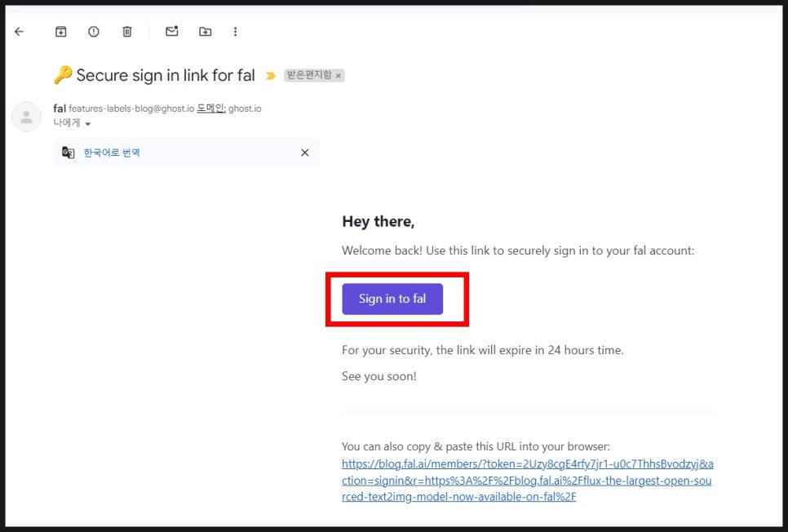This screenshot has width=788, height=532.
Task: Mark email as unread
Action: (172, 31)
